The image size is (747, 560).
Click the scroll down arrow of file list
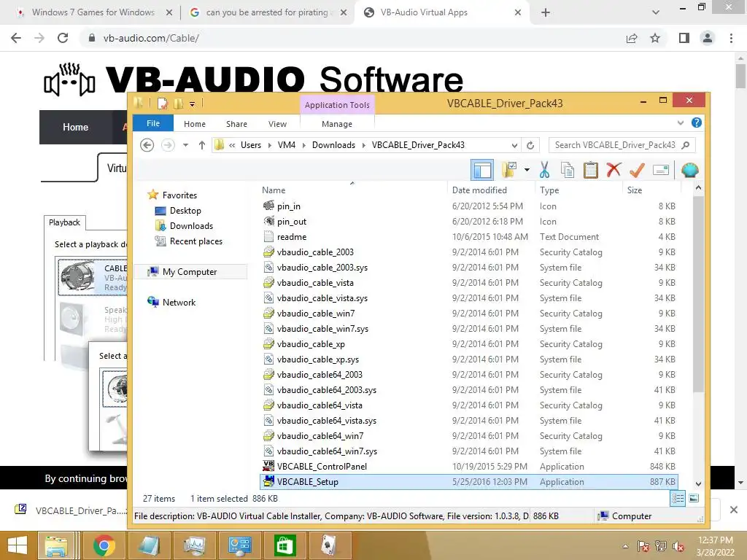coord(698,484)
